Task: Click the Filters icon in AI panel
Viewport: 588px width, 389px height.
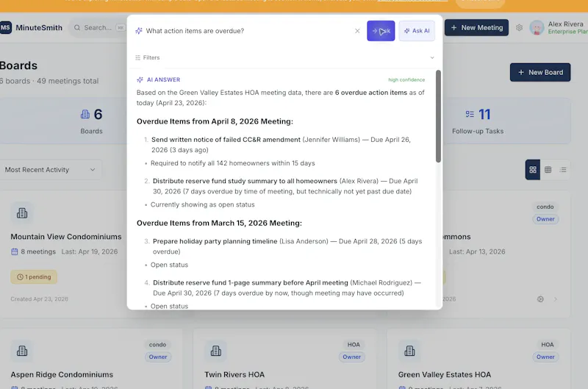Action: [137, 57]
